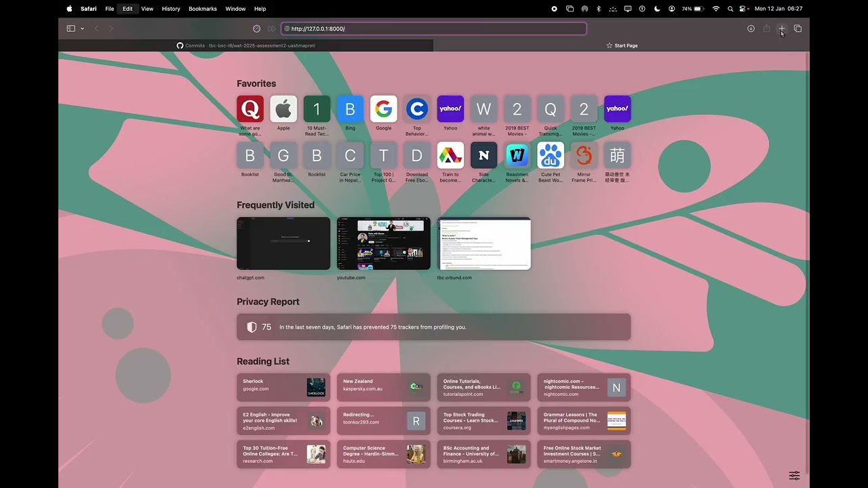Click the battery 74% indicator
Image resolution: width=868 pixels, height=488 pixels.
click(x=692, y=9)
